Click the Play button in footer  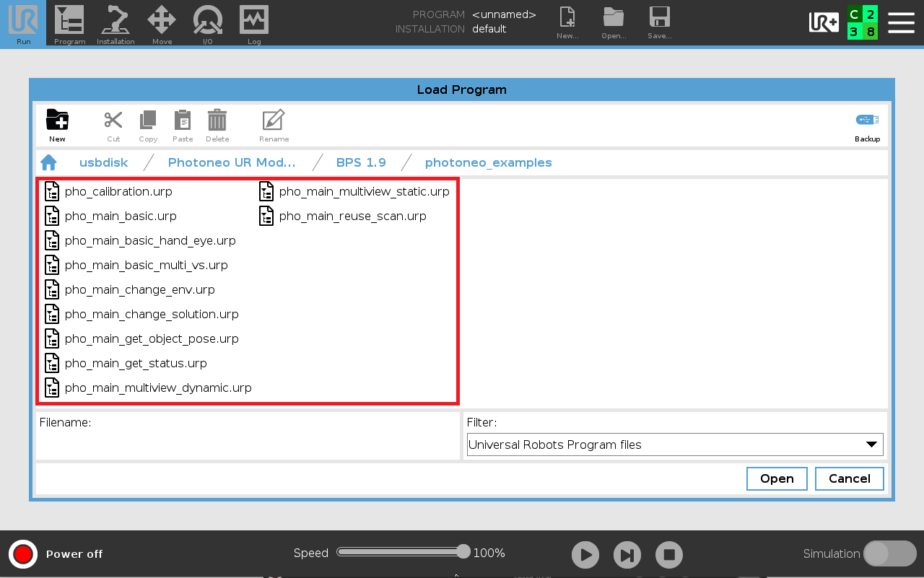(585, 555)
